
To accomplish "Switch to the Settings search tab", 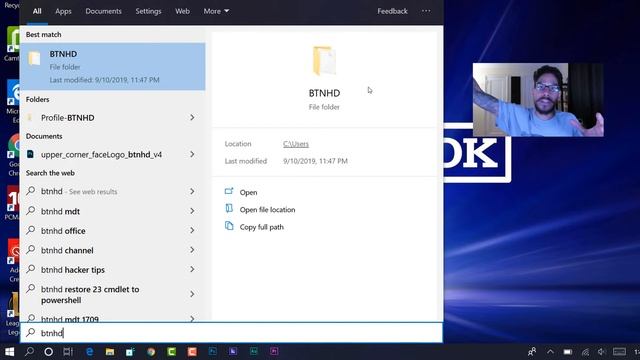I will 148,11.
